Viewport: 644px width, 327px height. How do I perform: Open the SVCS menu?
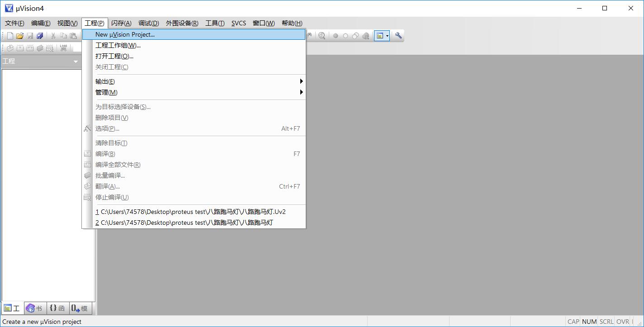click(x=239, y=23)
